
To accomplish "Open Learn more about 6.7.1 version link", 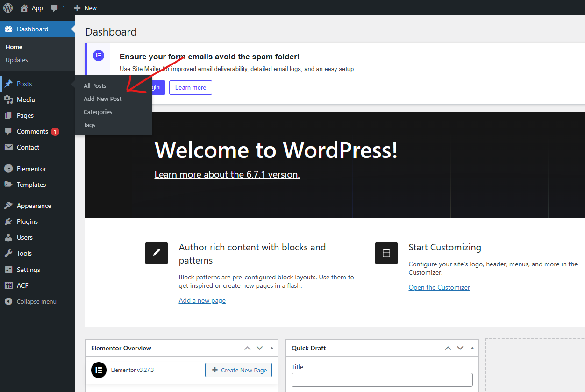I will pos(227,174).
